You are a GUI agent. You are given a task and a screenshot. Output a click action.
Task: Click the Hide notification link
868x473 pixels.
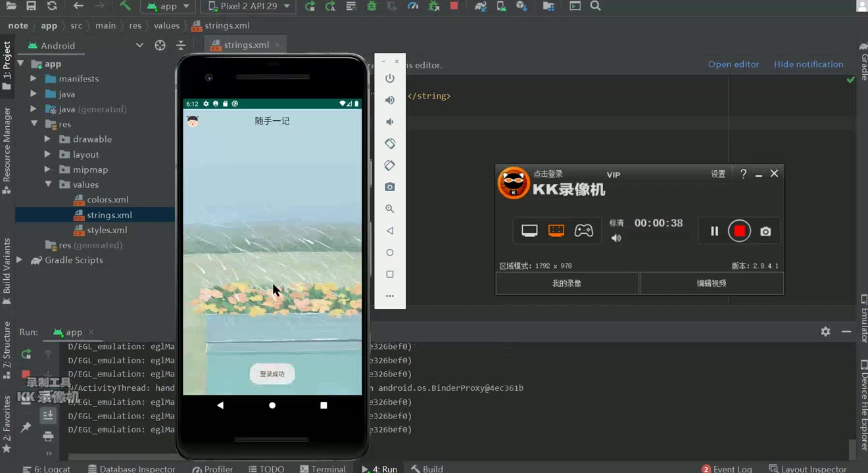point(808,64)
